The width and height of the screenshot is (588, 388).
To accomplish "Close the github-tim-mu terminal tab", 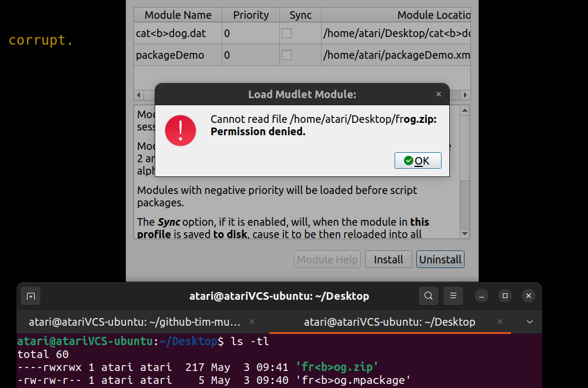I will (x=252, y=322).
